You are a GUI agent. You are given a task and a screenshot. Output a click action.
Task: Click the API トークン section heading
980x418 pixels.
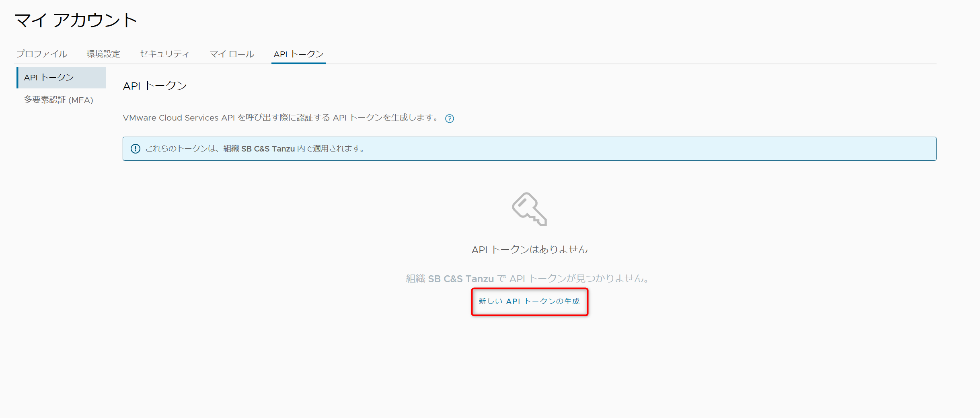click(155, 86)
